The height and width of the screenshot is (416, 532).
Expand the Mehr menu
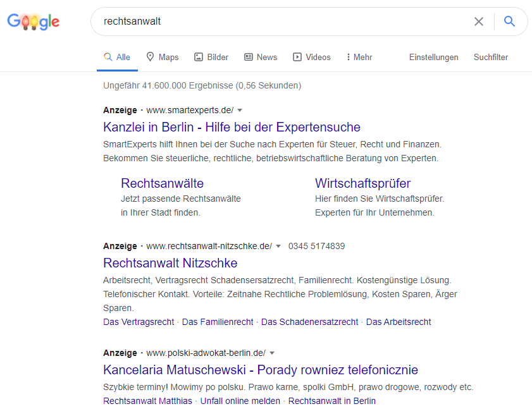click(x=359, y=57)
